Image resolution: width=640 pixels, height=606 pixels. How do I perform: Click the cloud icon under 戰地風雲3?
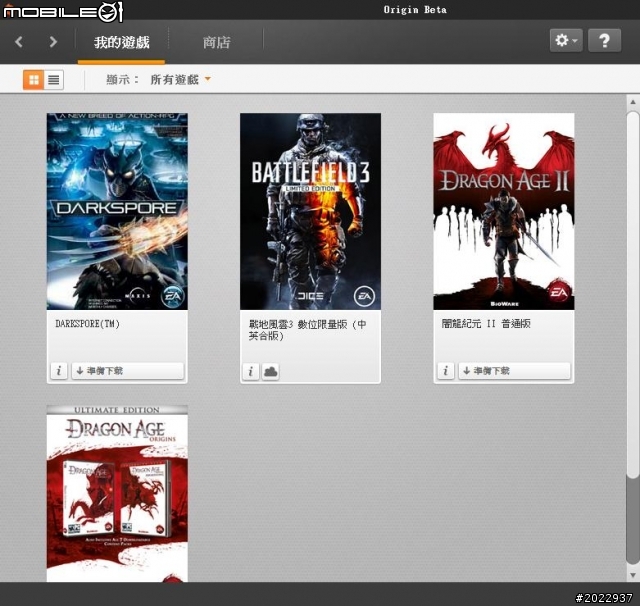coord(270,371)
